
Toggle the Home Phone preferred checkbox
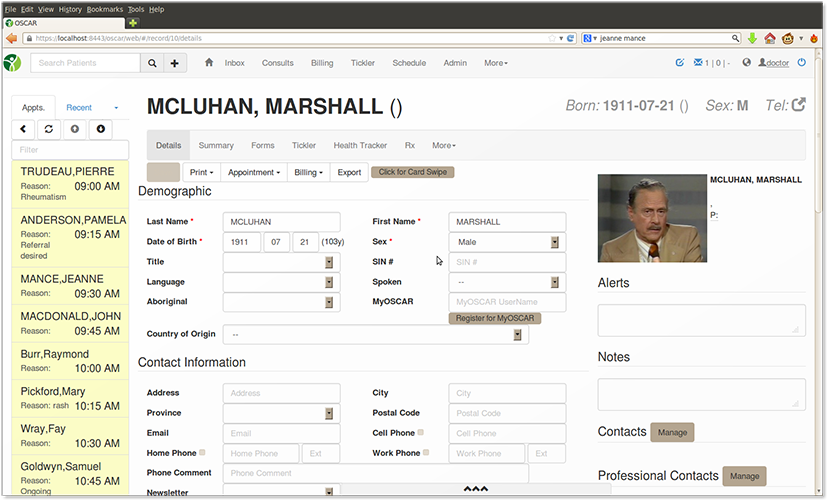tap(202, 453)
